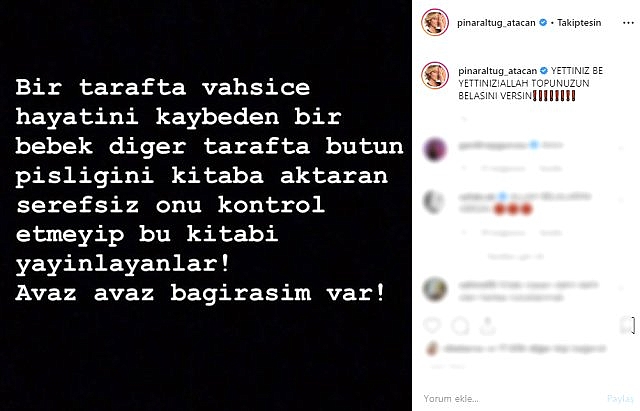Screen dimensions: 640x411
Task: Click pinaraltug_atacan username in the caption
Action: pyautogui.click(x=497, y=71)
